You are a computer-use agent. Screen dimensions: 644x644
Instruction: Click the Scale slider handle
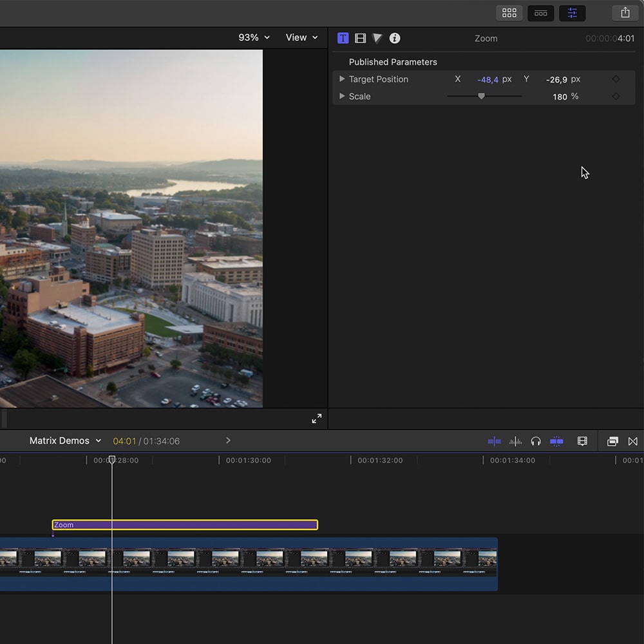(481, 97)
